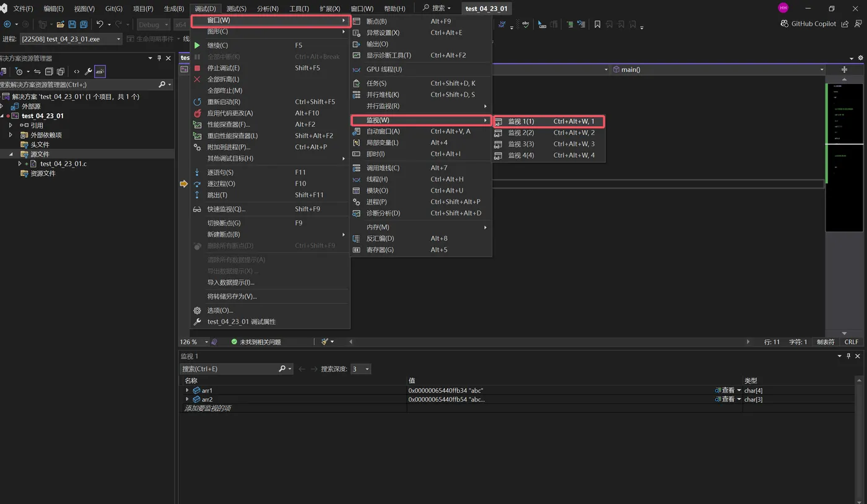
Task: Click 选项(O)... in the Debug menu
Action: tap(270, 310)
